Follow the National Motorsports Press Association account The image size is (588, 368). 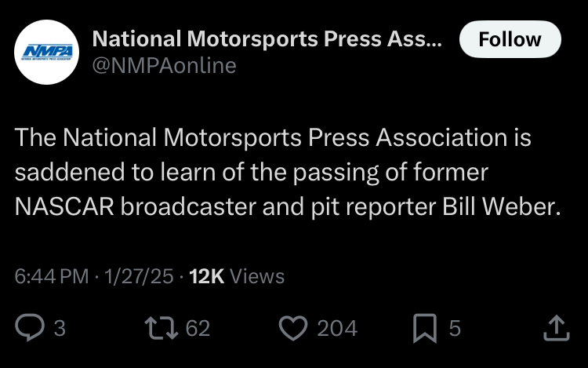[510, 39]
